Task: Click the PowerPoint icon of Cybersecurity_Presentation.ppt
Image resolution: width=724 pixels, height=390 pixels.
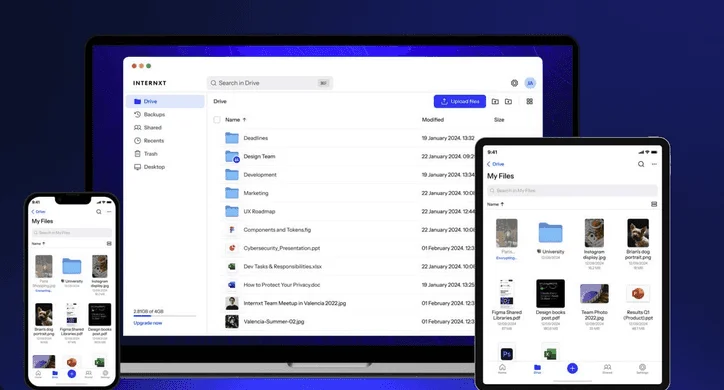Action: tap(232, 248)
